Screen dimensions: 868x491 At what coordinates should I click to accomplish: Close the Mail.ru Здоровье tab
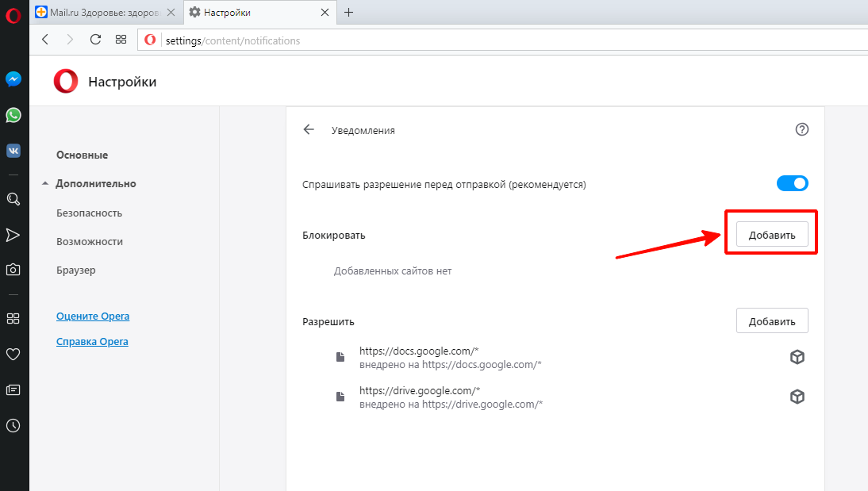pos(171,12)
